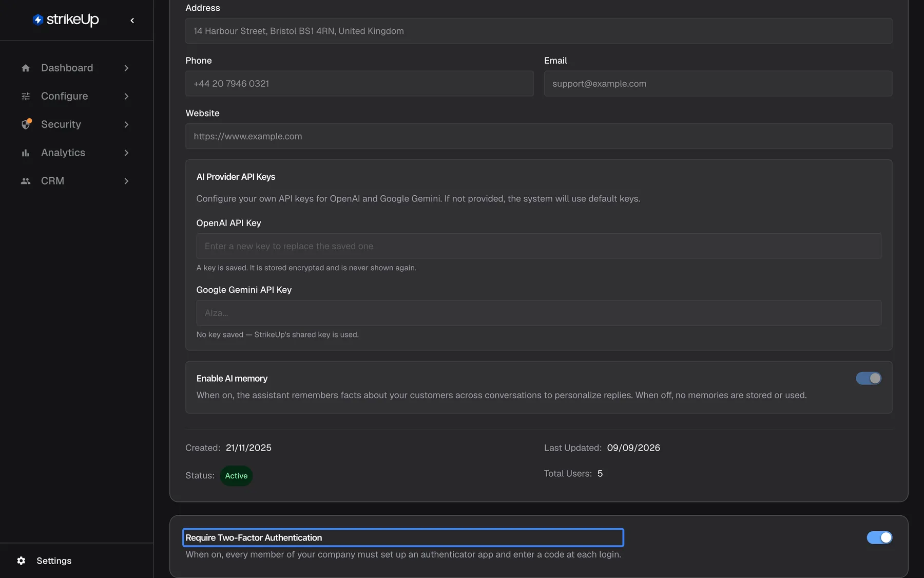Expand the Analytics submenu chevron
This screenshot has width=924, height=578.
click(x=126, y=153)
